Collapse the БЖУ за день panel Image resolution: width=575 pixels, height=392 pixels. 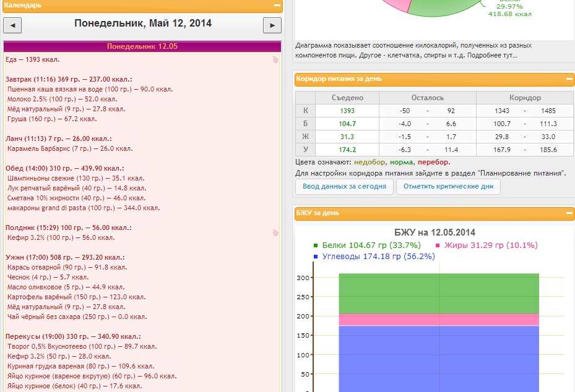[x=569, y=213]
